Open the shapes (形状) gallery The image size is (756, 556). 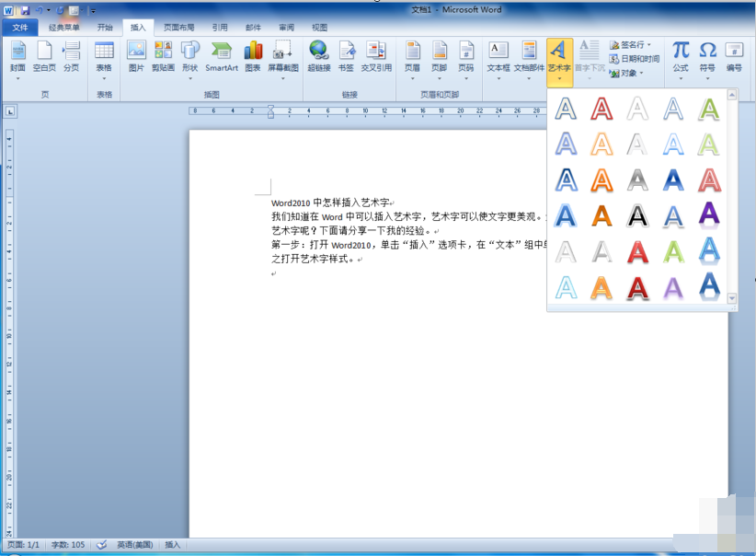click(x=190, y=60)
